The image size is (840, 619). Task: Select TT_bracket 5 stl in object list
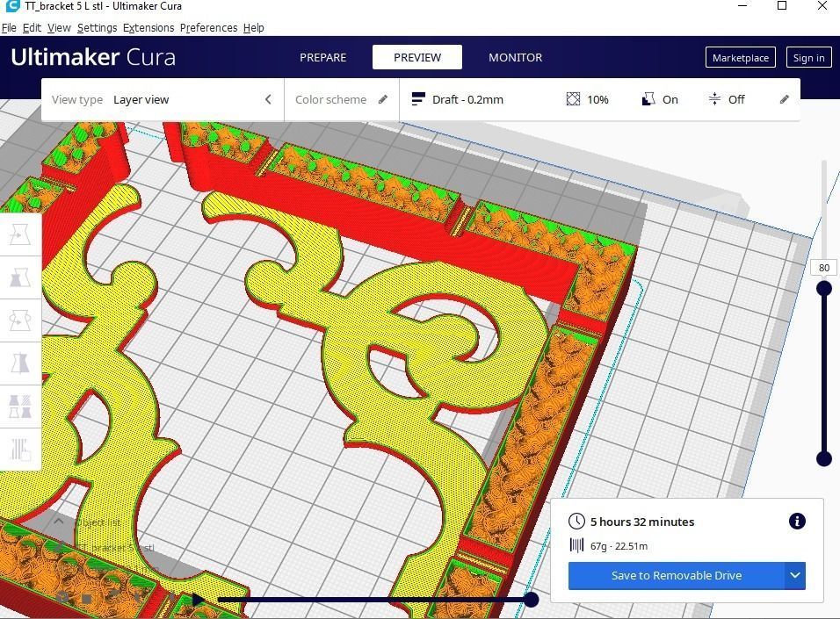click(x=114, y=547)
